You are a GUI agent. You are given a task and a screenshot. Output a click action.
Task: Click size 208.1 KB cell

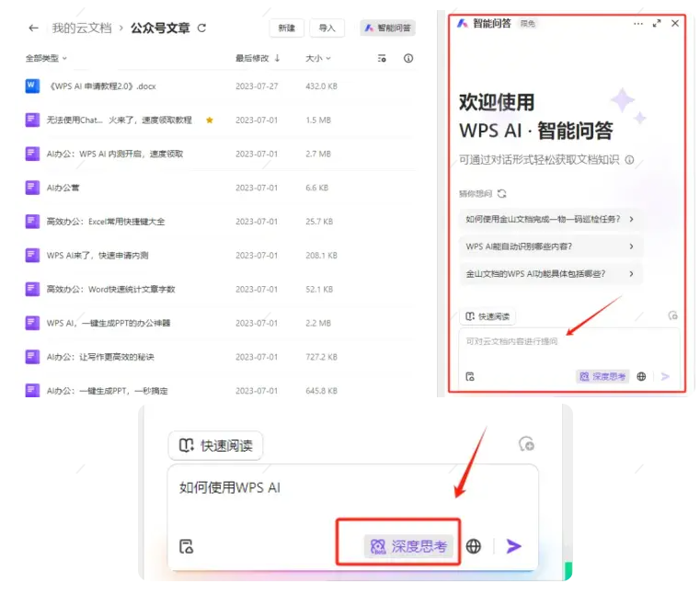[321, 256]
